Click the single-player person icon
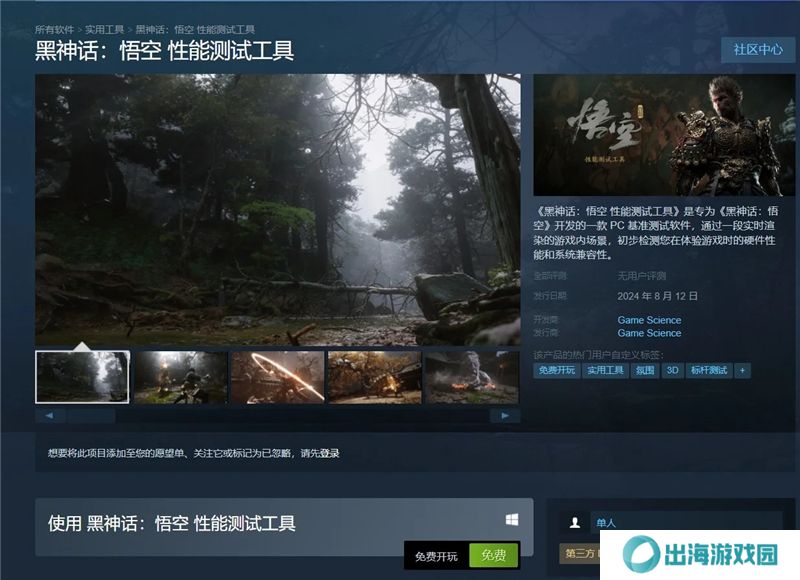800x580 pixels. click(x=574, y=523)
